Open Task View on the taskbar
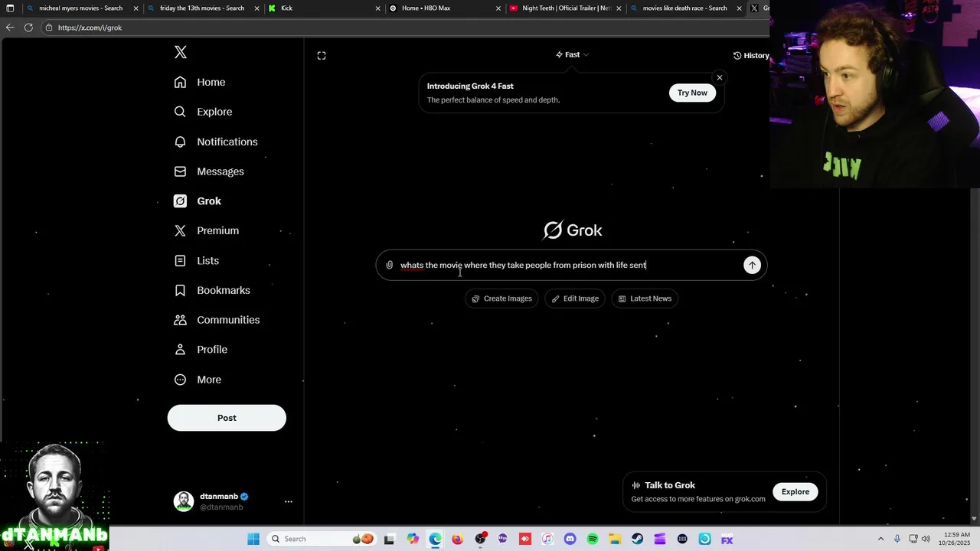 pos(389,539)
